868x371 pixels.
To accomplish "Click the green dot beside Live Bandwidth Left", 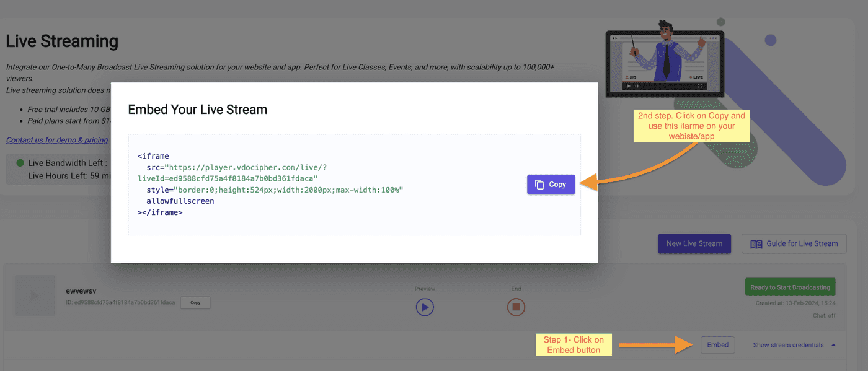I will (19, 162).
